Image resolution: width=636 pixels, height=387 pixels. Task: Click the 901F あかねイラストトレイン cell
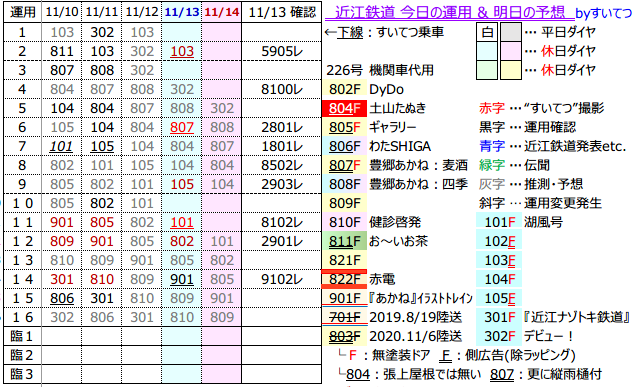point(344,298)
